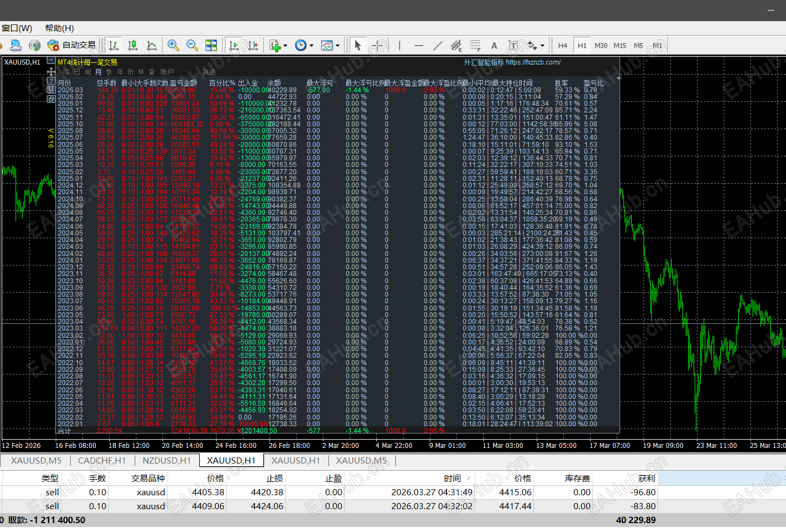The width and height of the screenshot is (786, 532).
Task: Click the zoom out magnifier icon
Action: point(192,46)
